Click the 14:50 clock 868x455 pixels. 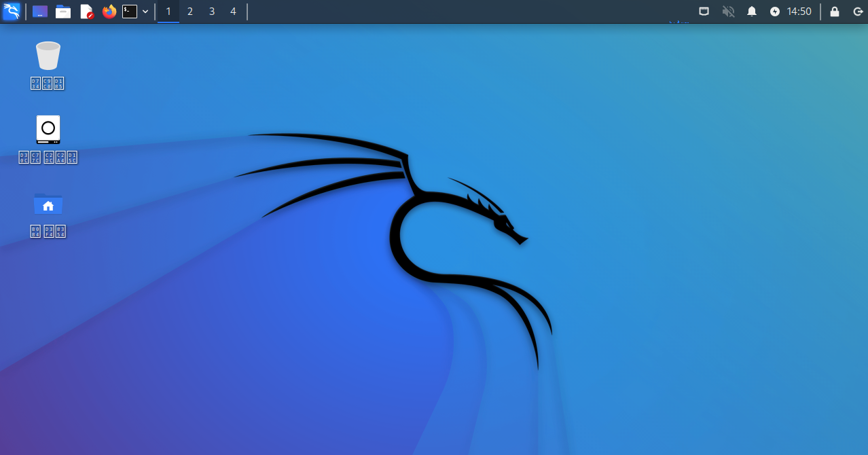click(x=799, y=12)
